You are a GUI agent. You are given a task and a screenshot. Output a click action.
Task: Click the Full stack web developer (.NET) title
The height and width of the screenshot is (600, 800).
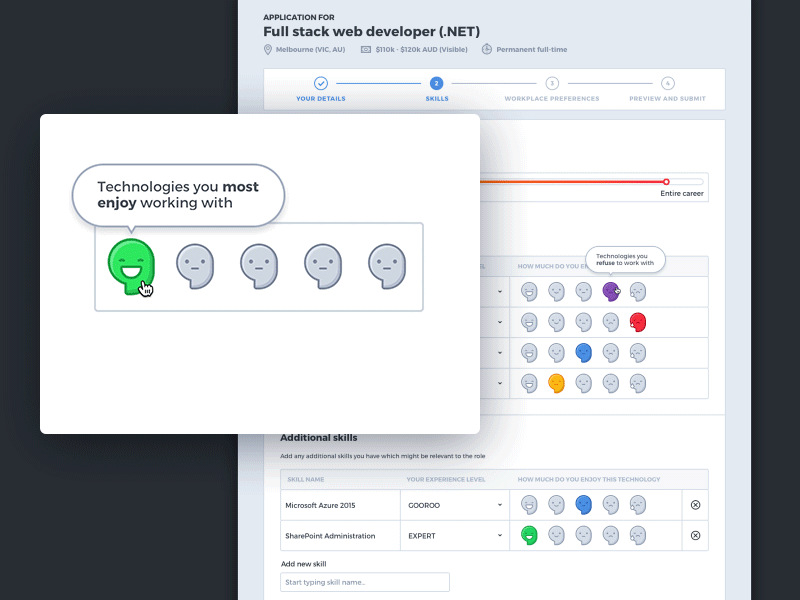371,32
